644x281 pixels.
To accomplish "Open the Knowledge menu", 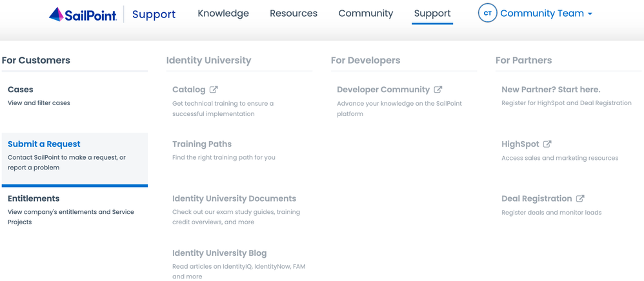I will pyautogui.click(x=223, y=14).
